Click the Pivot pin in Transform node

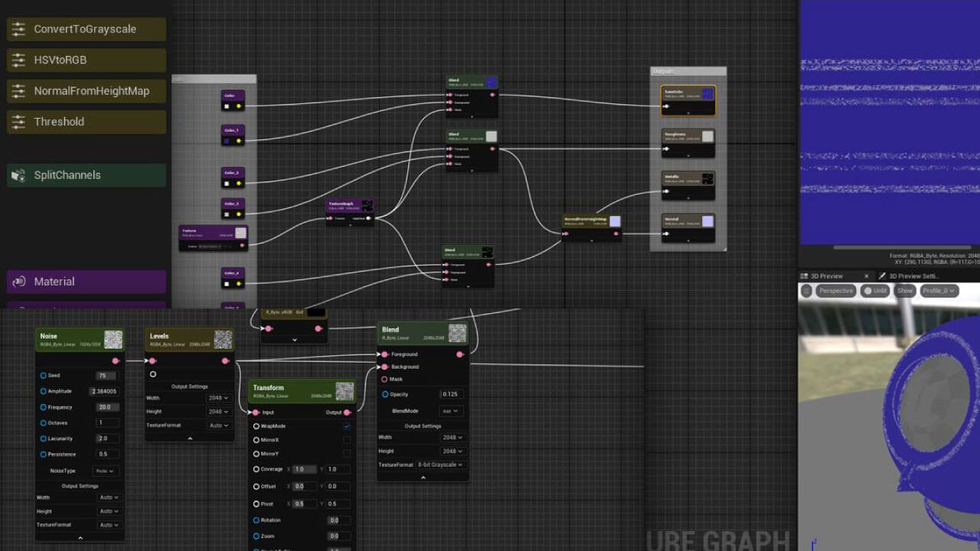(x=256, y=504)
